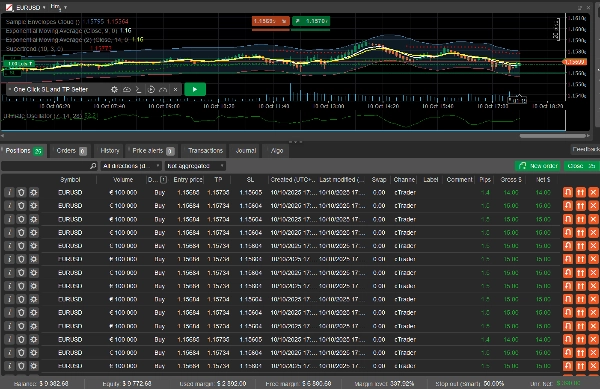Click the orange current price marker on price axis
This screenshot has width=600, height=389.
click(x=575, y=62)
